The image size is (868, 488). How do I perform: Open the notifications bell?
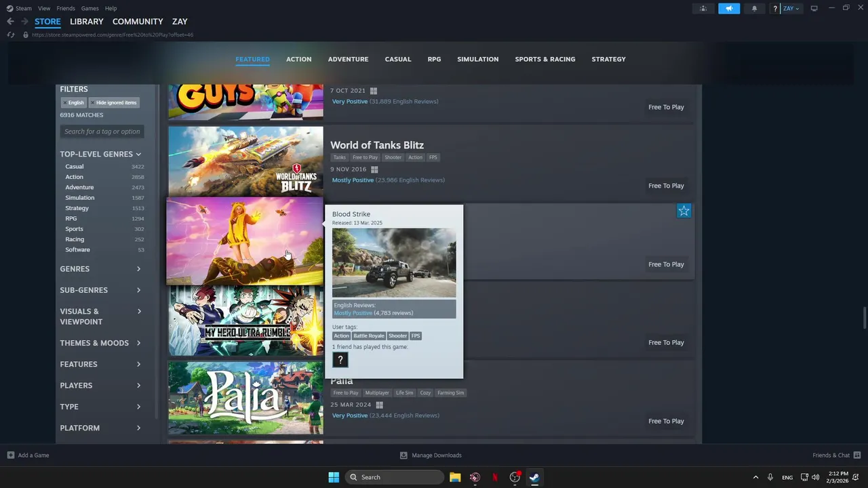(755, 8)
